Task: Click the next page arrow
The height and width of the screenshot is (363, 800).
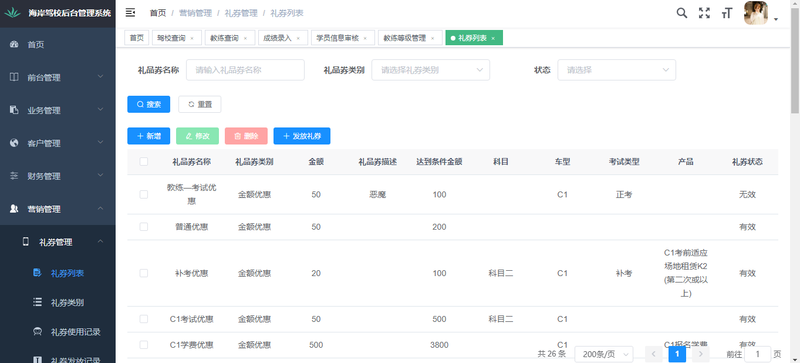Action: (x=701, y=354)
